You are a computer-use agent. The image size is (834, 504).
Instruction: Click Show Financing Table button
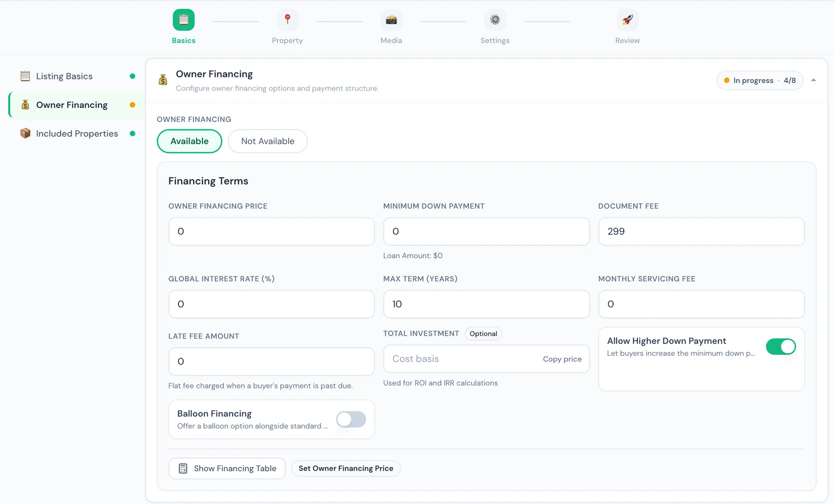click(227, 468)
